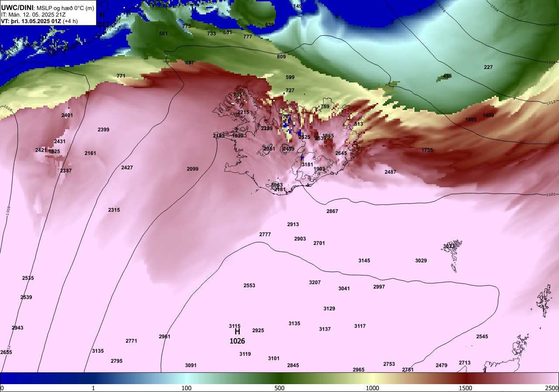Click the map value 2997
This screenshot has height=392, width=559.
click(x=379, y=287)
